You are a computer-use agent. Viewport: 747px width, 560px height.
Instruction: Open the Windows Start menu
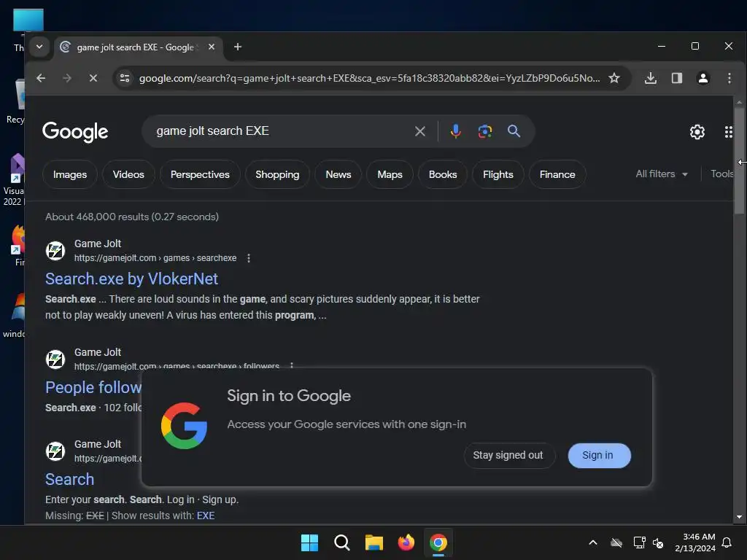click(309, 542)
